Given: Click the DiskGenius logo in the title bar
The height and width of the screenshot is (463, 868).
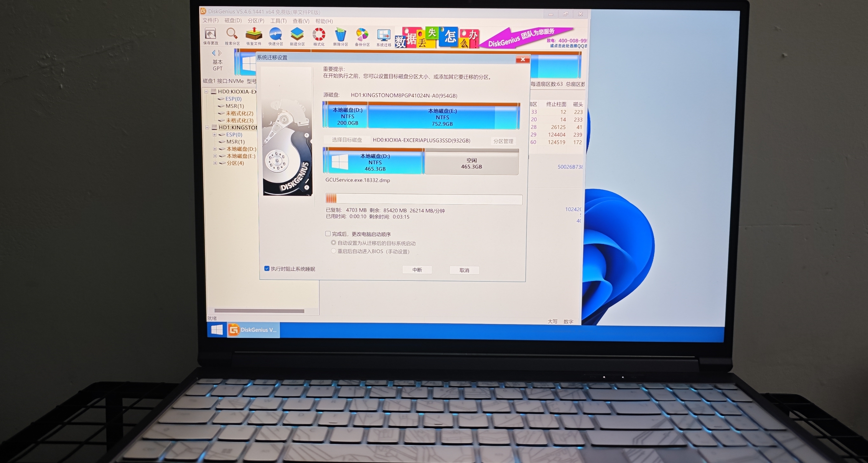Looking at the screenshot, I should (203, 11).
